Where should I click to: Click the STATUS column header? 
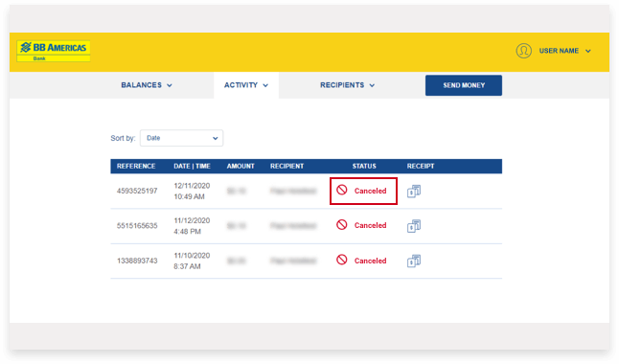(364, 167)
